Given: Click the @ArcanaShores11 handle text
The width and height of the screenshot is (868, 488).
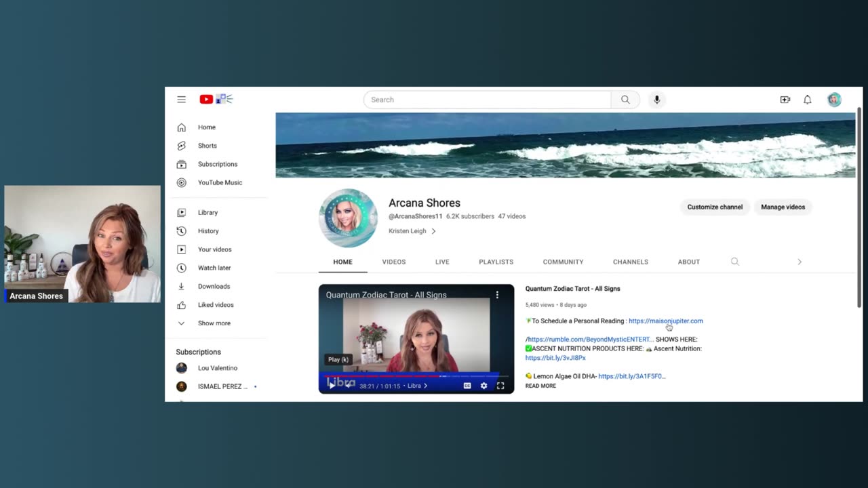Looking at the screenshot, I should click(x=415, y=217).
